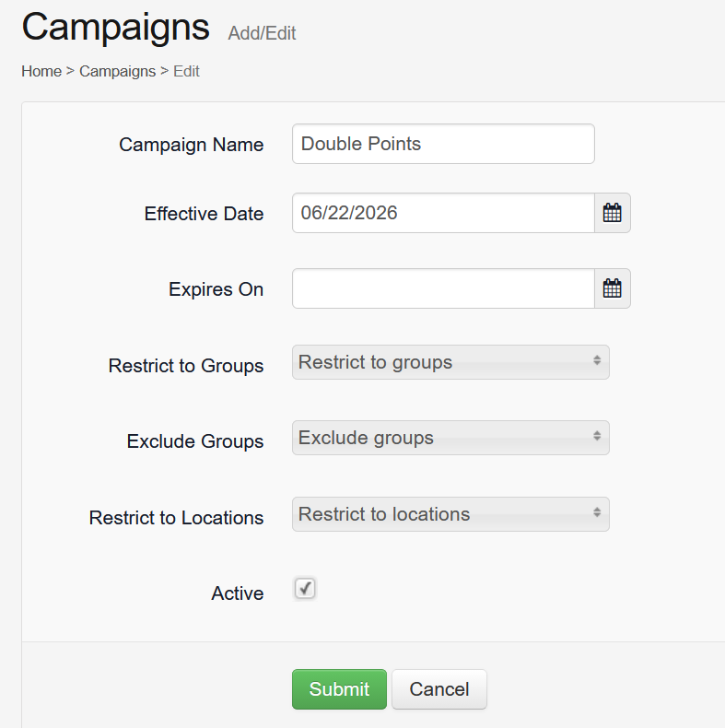Expand the Restrict to groups dropdown

[x=450, y=362]
